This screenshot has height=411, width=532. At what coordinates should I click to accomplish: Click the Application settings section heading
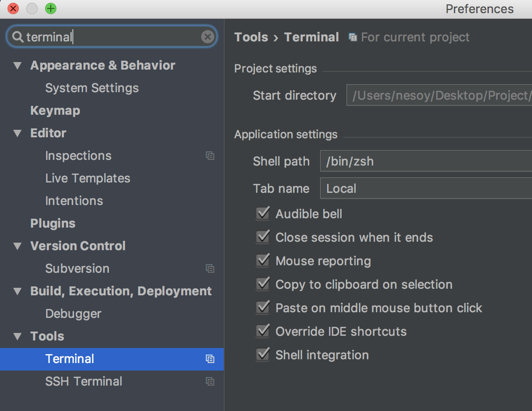[286, 134]
